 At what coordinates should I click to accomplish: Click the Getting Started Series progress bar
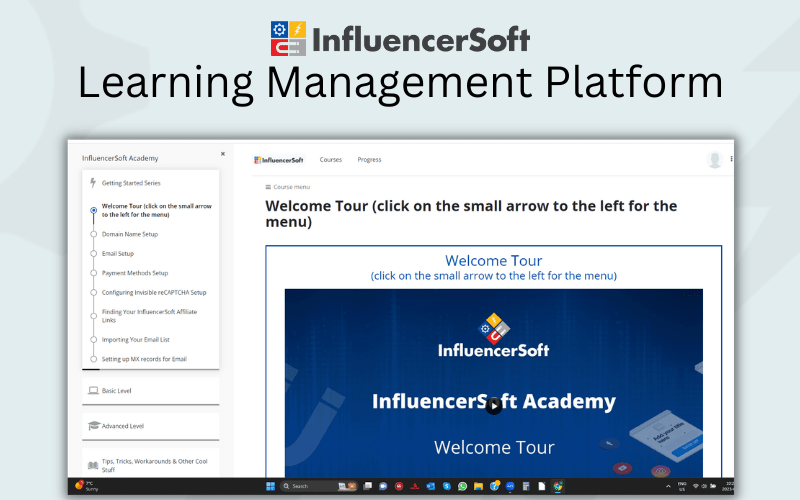[x=151, y=369]
